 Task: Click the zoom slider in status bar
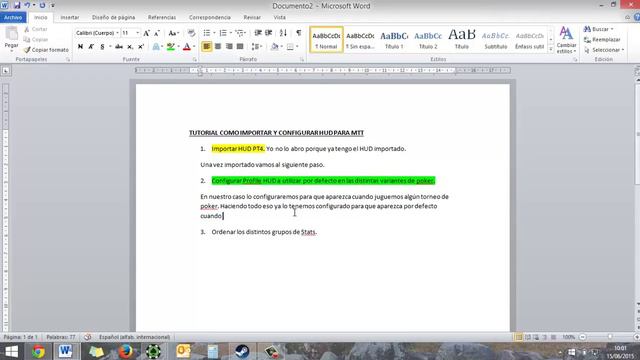pyautogui.click(x=610, y=337)
